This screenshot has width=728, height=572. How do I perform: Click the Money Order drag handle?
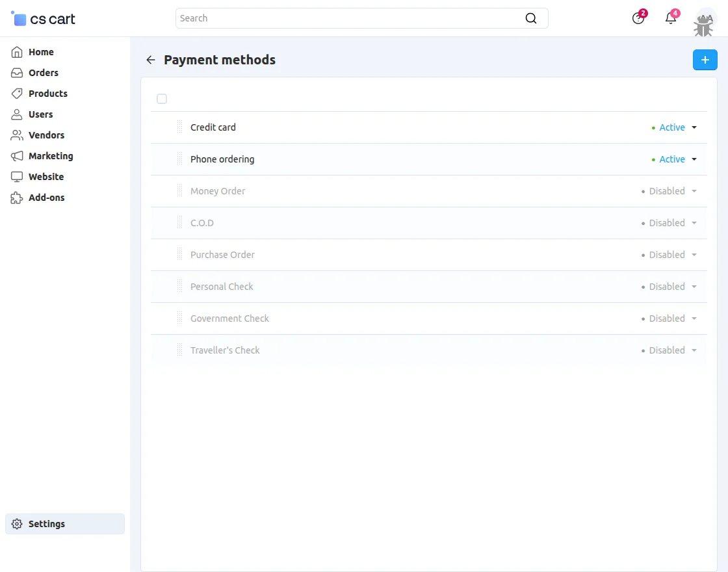(x=180, y=191)
